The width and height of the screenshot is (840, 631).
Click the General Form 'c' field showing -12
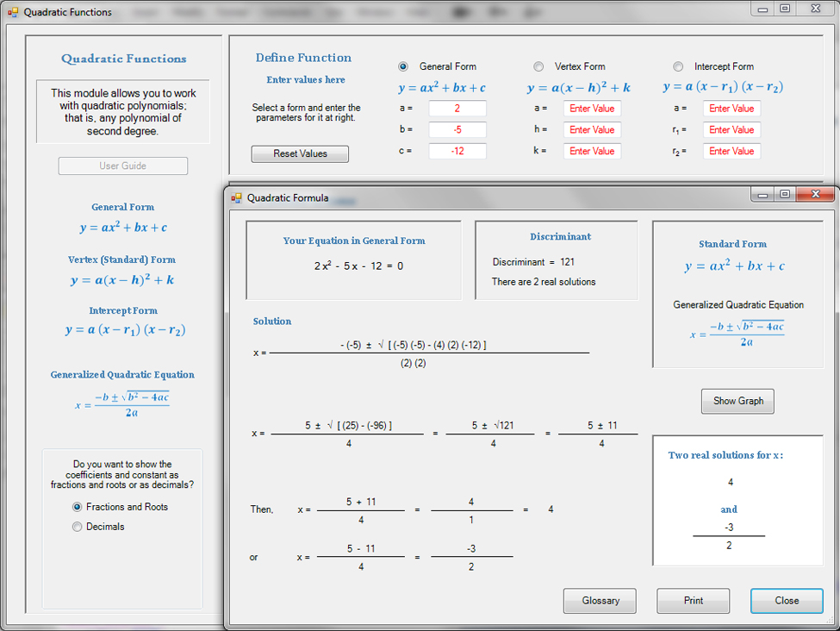(x=457, y=151)
